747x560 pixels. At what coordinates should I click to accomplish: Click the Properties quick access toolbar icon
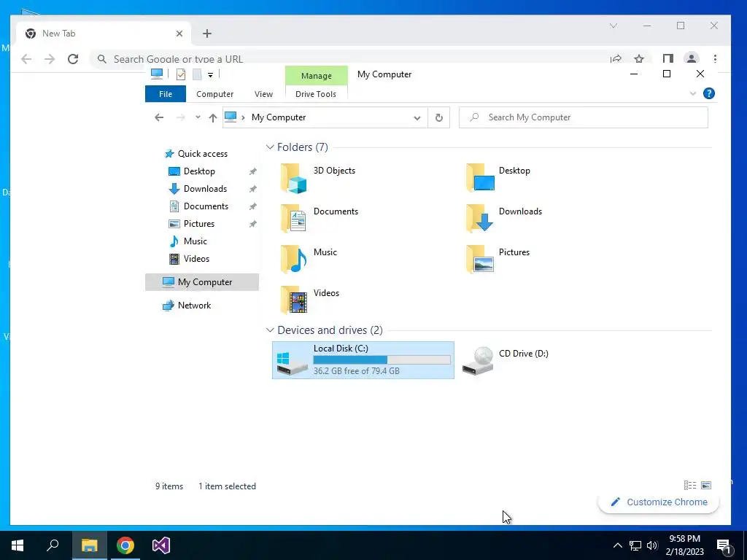181,74
